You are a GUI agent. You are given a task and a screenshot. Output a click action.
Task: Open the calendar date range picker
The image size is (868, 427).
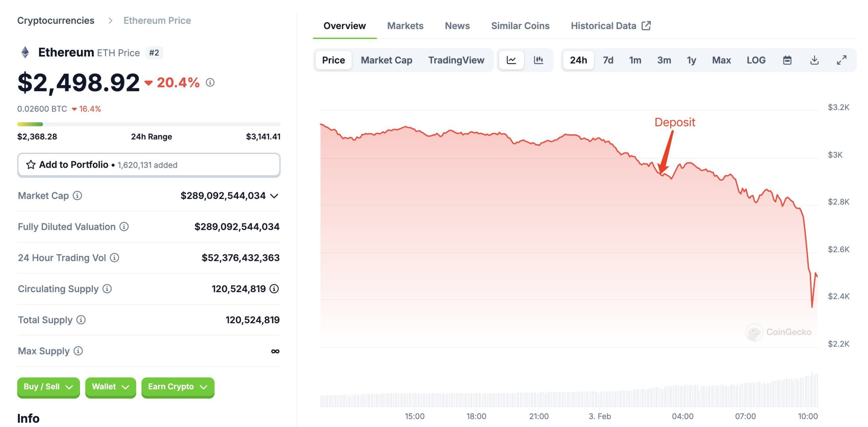(x=787, y=60)
